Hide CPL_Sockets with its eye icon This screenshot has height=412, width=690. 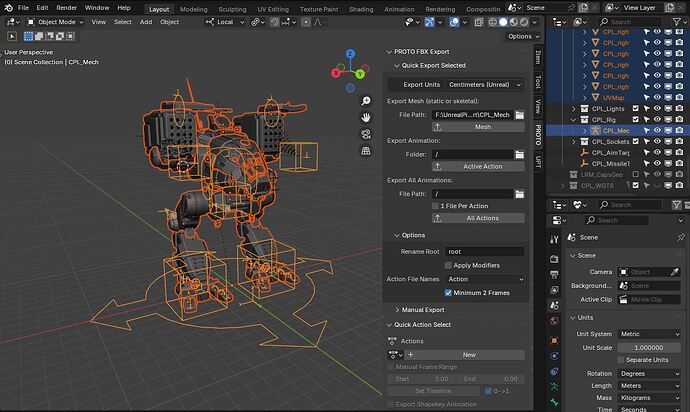pyautogui.click(x=657, y=141)
